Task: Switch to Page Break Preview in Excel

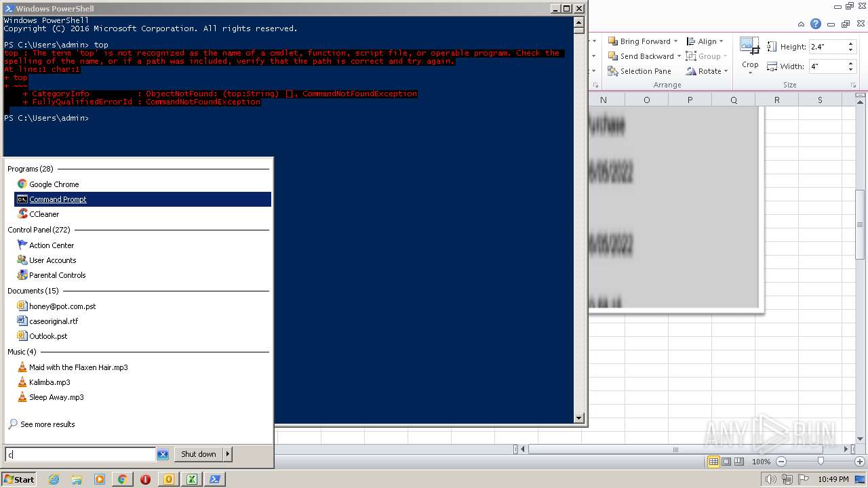Action: 739,462
